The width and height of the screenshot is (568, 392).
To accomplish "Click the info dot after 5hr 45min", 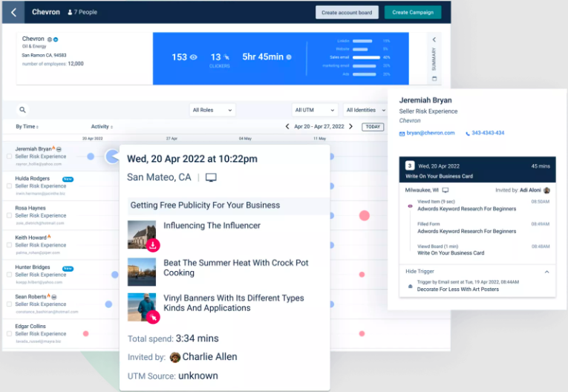I will (289, 57).
